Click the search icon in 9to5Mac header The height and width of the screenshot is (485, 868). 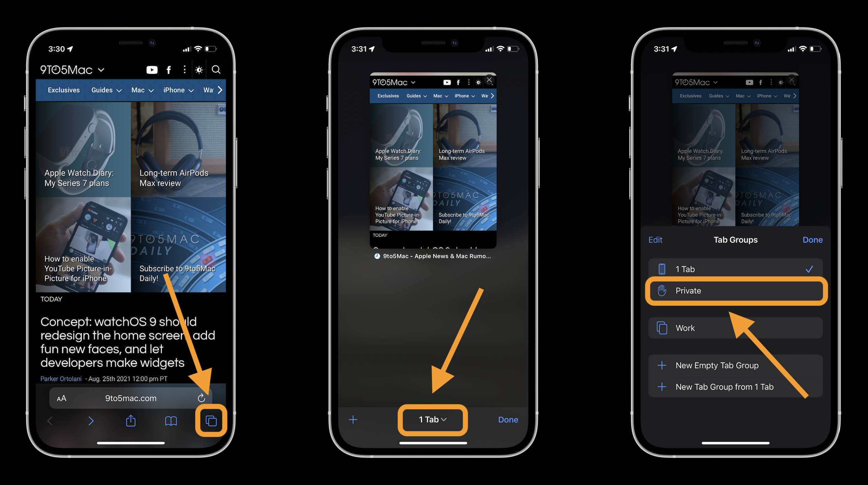click(x=216, y=70)
